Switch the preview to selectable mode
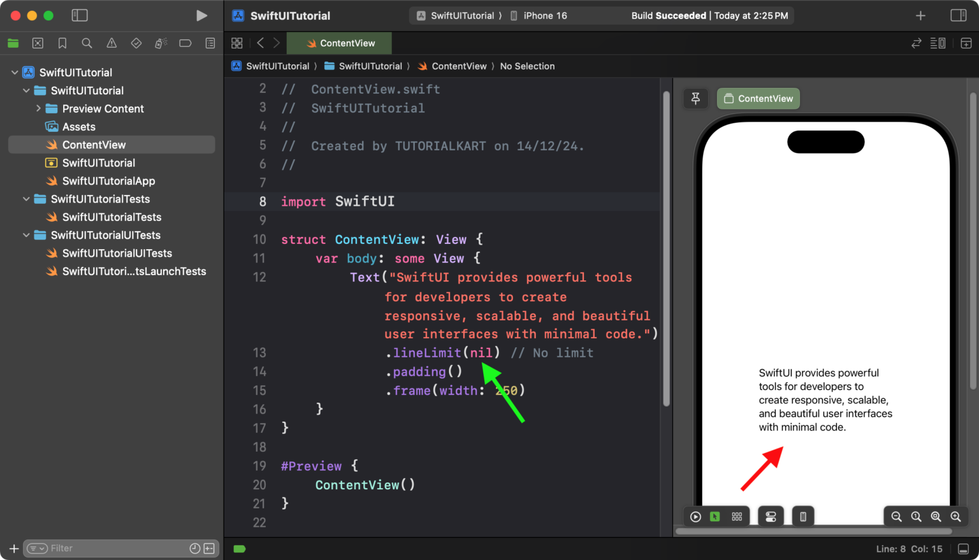The width and height of the screenshot is (979, 560). coord(715,517)
